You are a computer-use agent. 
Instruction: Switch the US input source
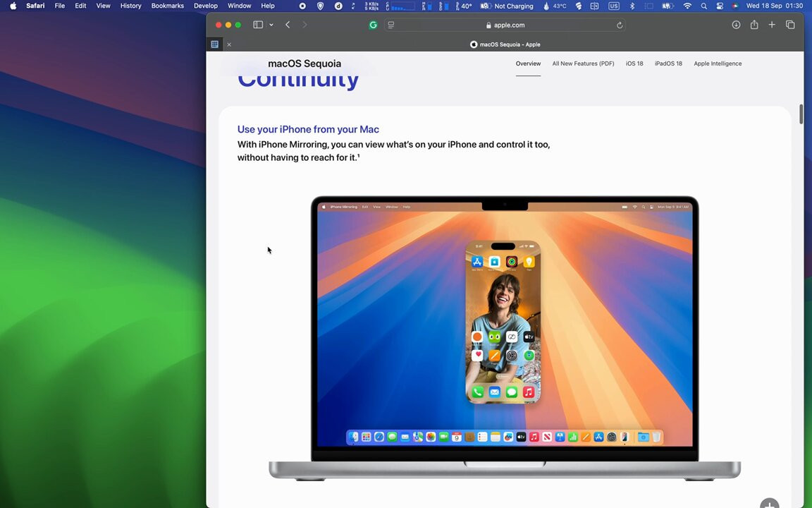(x=614, y=6)
